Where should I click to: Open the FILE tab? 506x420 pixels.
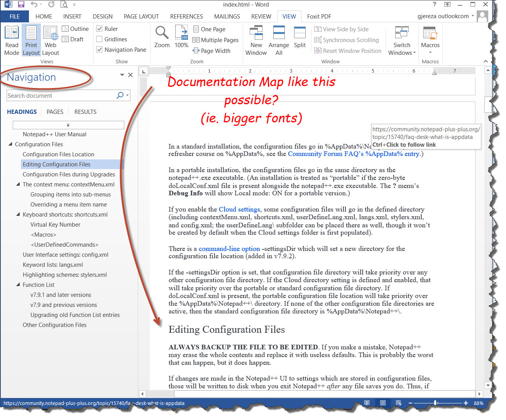coord(15,16)
